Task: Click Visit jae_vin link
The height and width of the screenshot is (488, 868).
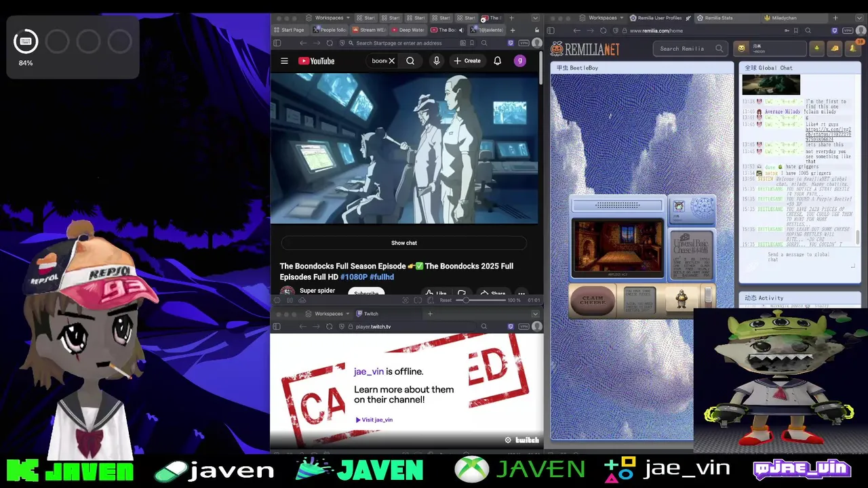Action: click(x=374, y=420)
